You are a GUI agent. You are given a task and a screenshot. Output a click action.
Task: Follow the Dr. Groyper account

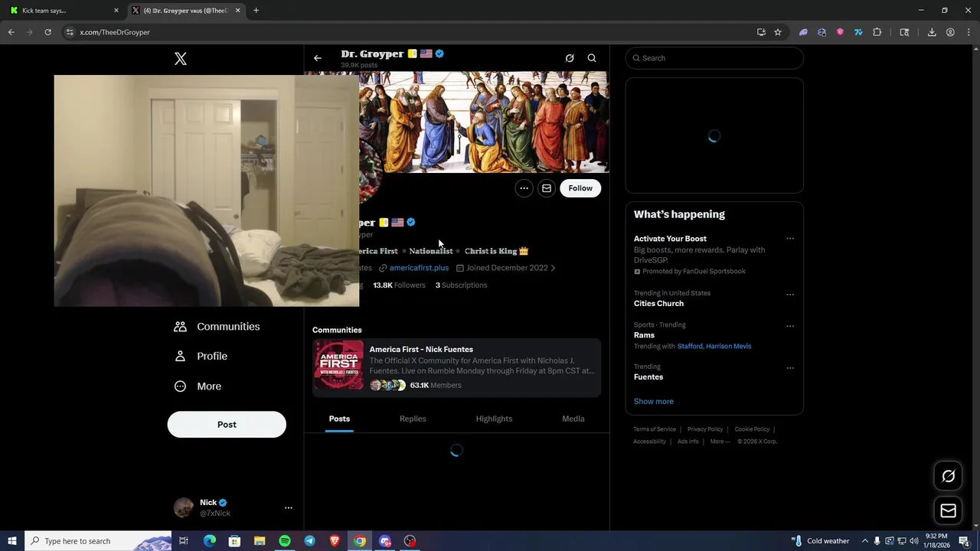[x=580, y=188]
